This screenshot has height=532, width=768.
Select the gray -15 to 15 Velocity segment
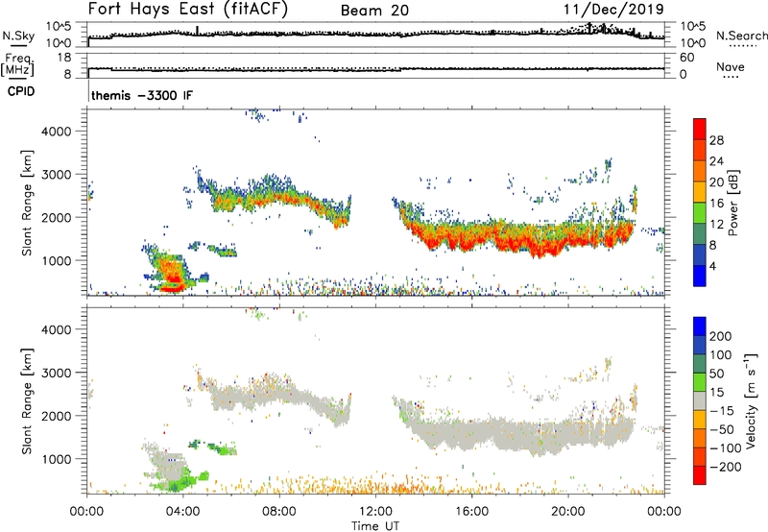coord(700,400)
